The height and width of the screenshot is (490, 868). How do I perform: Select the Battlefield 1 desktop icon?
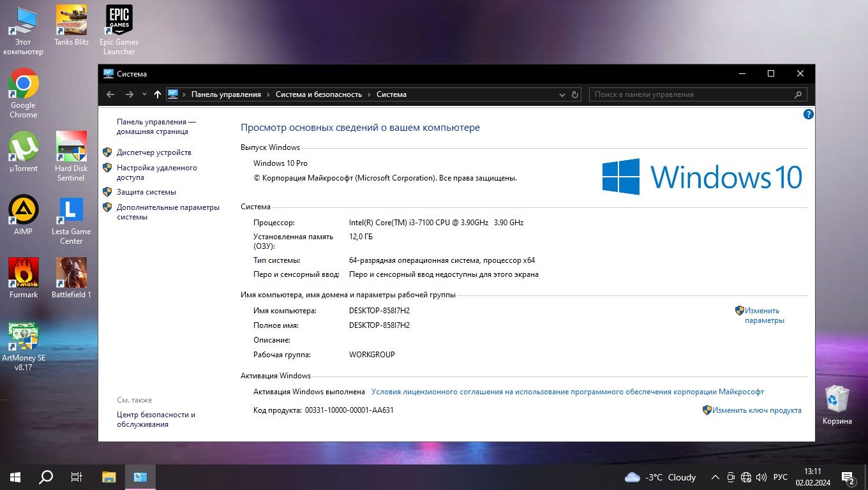tap(71, 278)
